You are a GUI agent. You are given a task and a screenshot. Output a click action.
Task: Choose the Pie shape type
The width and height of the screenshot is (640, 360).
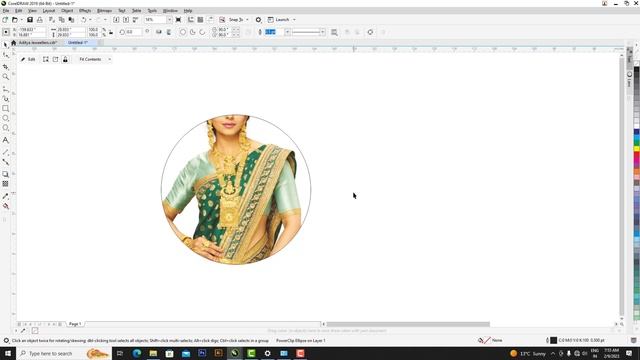coord(193,32)
